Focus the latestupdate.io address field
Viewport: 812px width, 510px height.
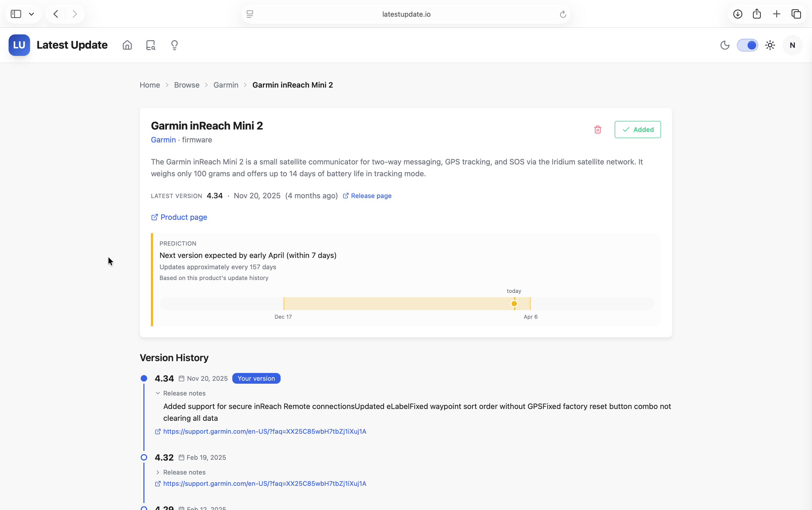point(406,14)
